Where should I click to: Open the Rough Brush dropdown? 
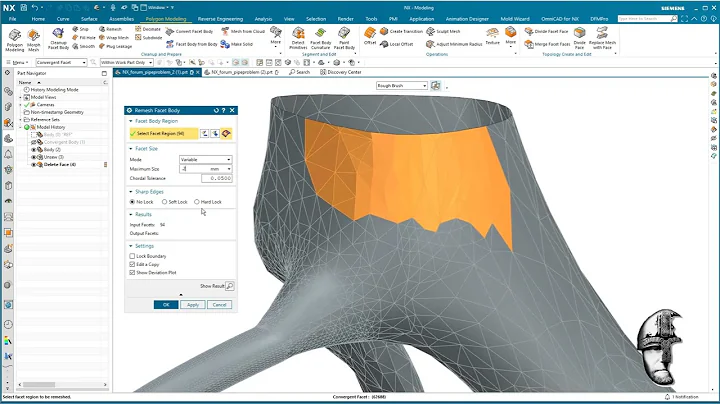tap(401, 85)
